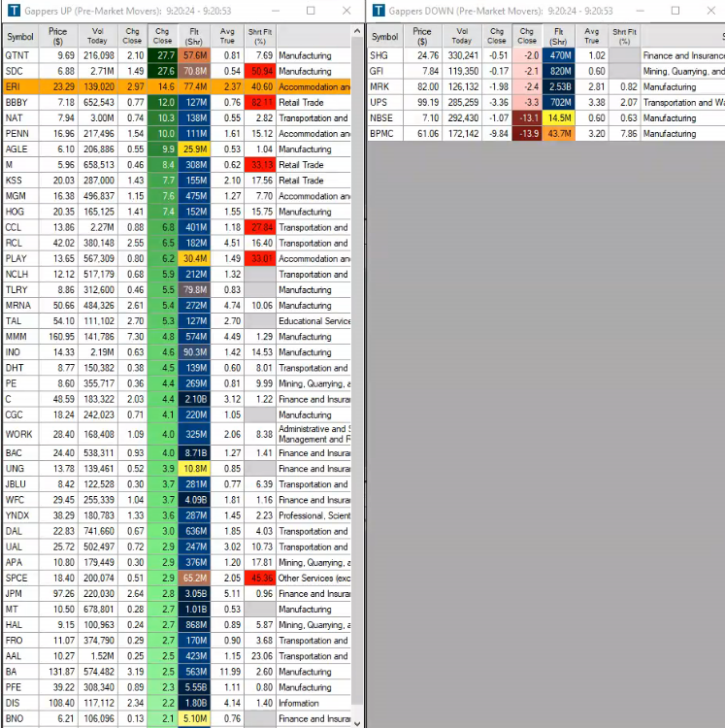Image resolution: width=725 pixels, height=728 pixels.
Task: Select the BA symbol cell
Action: click(x=20, y=672)
